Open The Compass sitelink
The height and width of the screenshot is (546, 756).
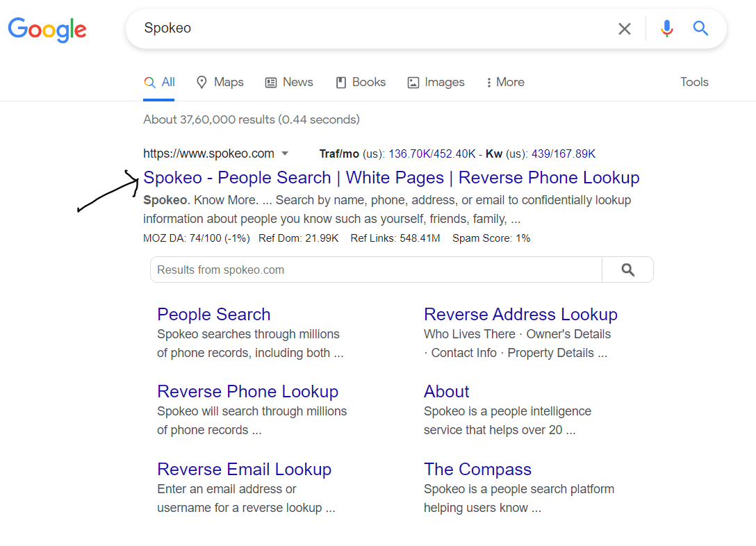(477, 470)
